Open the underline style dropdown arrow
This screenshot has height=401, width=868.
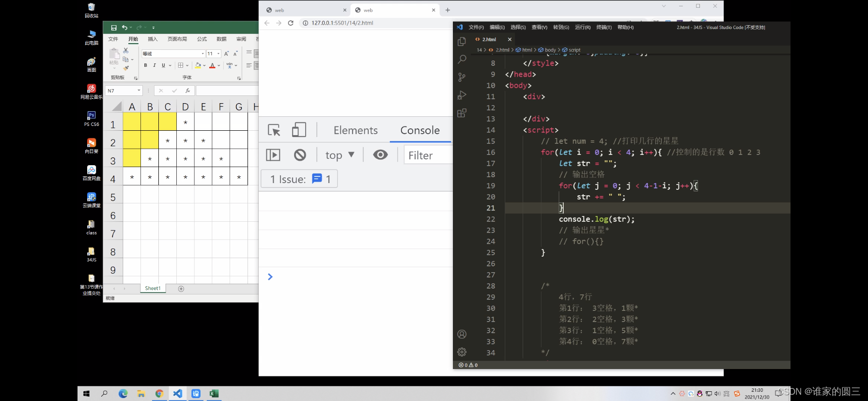170,65
